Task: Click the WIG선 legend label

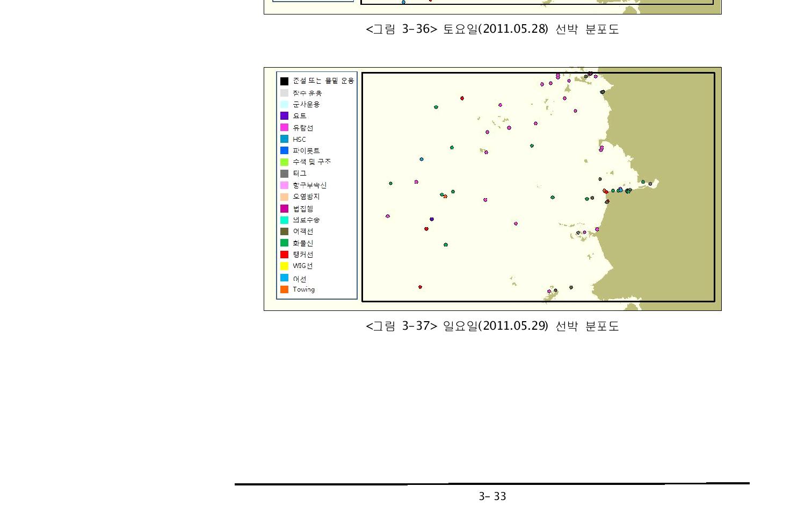Action: coord(303,266)
